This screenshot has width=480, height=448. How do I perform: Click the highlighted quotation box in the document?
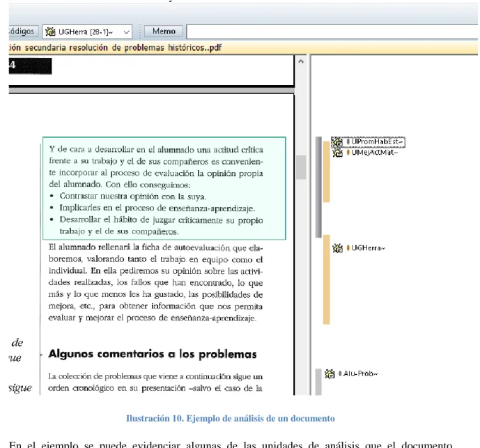(164, 188)
